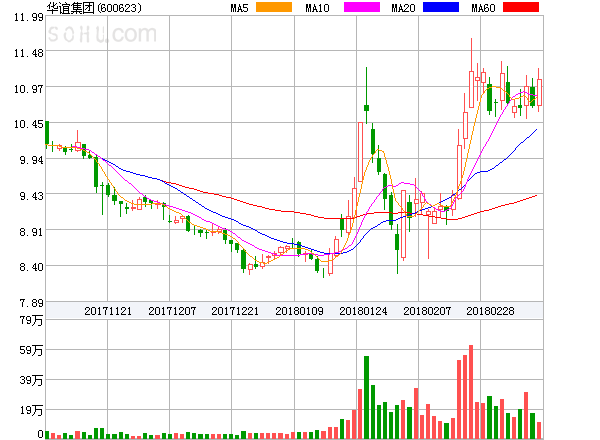600x440 pixels.
Task: Click the 11.99 price axis label
Action: (29, 17)
